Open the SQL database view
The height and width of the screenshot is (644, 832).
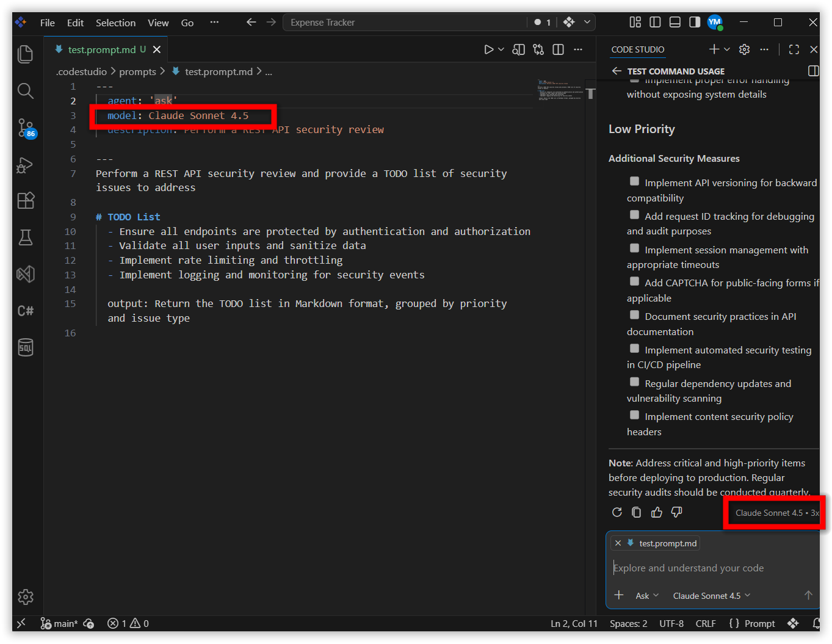point(26,347)
